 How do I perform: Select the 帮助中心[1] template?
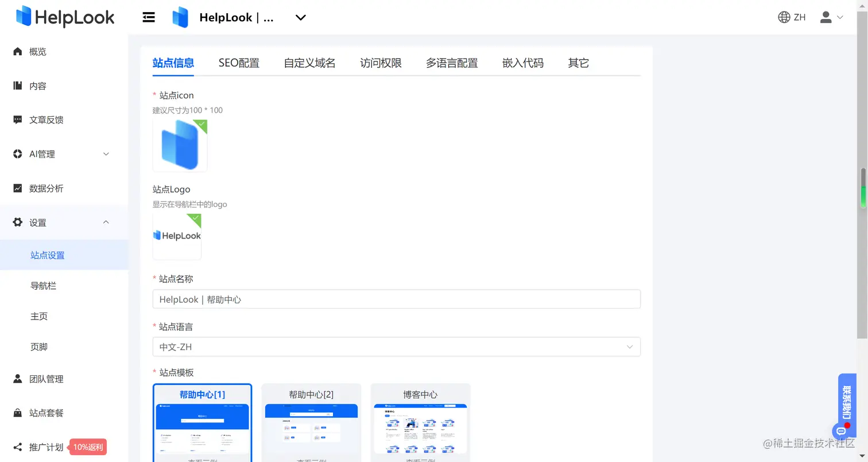203,423
